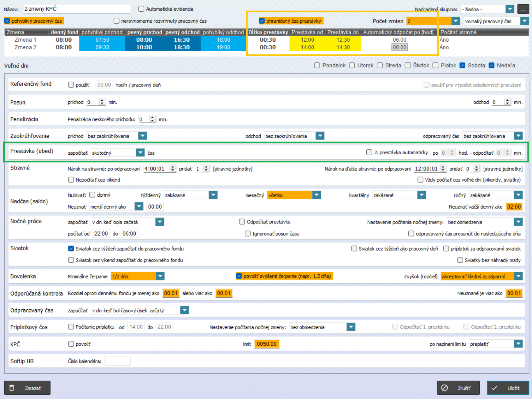
Task: Open the Prestávka započítať skutočný dropdown
Action: pos(141,153)
